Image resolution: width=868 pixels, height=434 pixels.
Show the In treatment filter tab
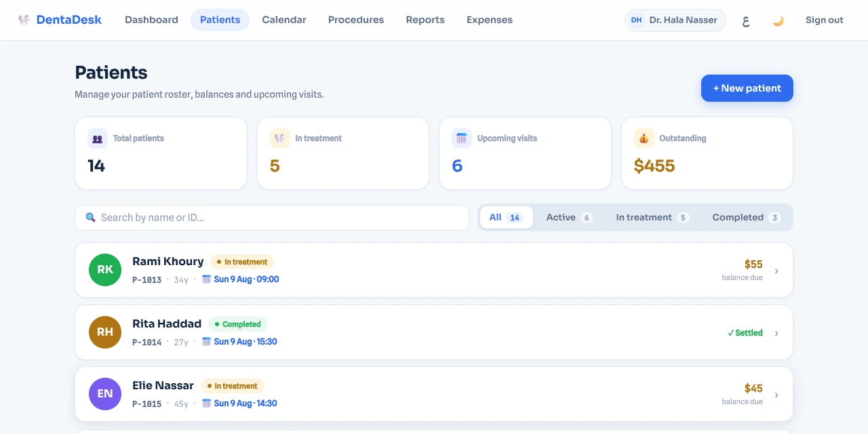[x=652, y=218]
